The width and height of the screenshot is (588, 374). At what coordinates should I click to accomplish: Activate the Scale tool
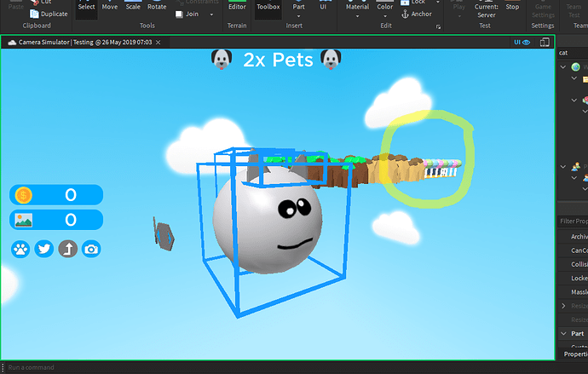[133, 6]
